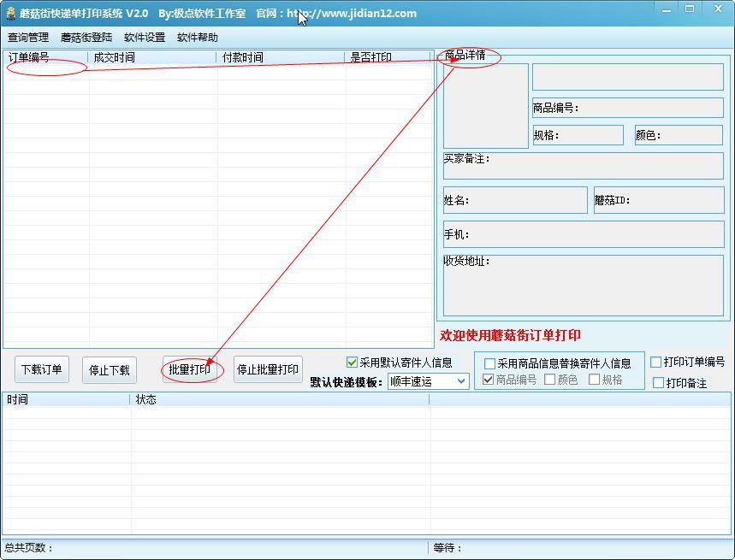The width and height of the screenshot is (735, 560).
Task: Click the 商品编号 detail field
Action: point(628,109)
